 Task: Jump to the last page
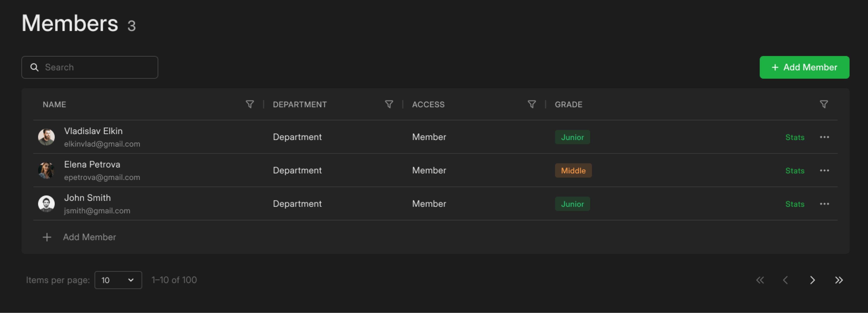[839, 280]
